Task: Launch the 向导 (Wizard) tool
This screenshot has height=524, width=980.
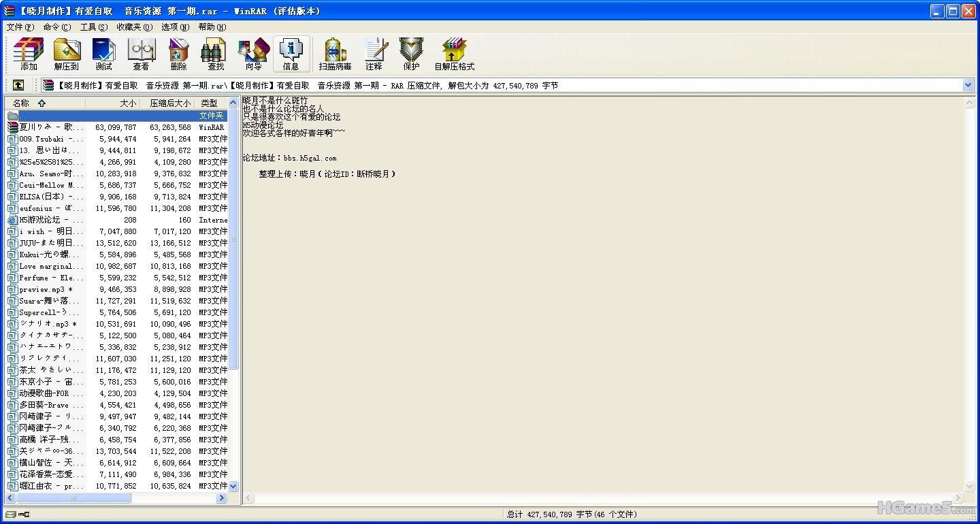Action: click(253, 54)
